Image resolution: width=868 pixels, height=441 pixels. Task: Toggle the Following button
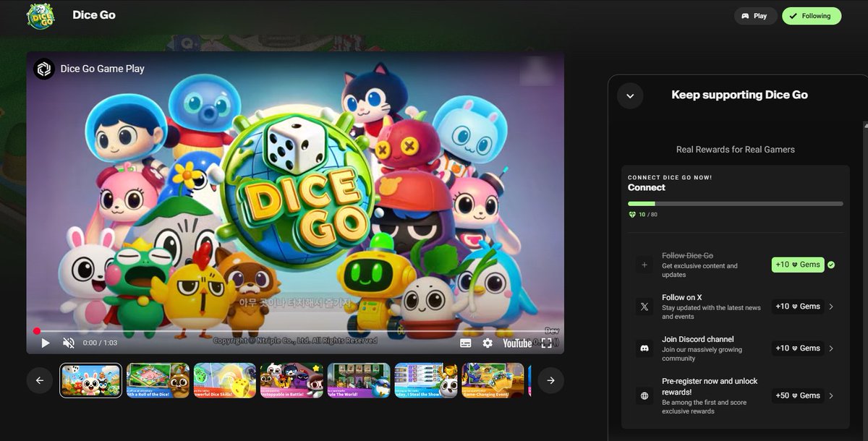pos(812,16)
